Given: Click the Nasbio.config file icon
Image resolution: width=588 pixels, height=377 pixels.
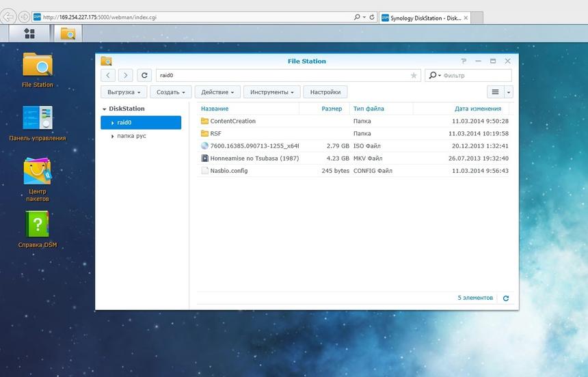Looking at the screenshot, I should pos(204,171).
